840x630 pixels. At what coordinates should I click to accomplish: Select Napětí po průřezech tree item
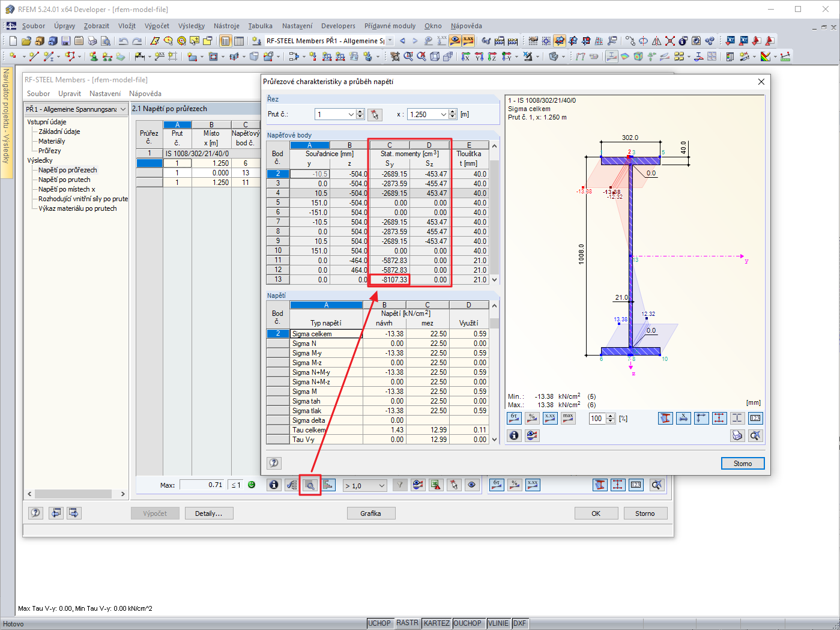[x=68, y=170]
